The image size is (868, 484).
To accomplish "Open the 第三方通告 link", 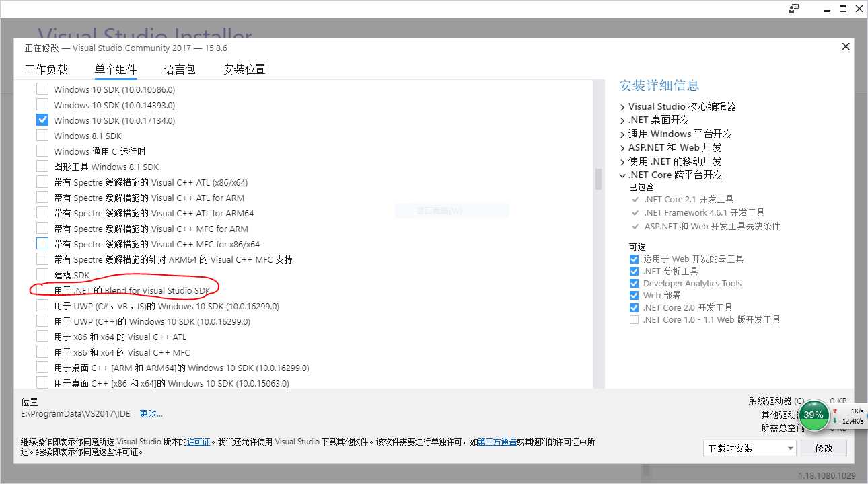I will tap(497, 442).
